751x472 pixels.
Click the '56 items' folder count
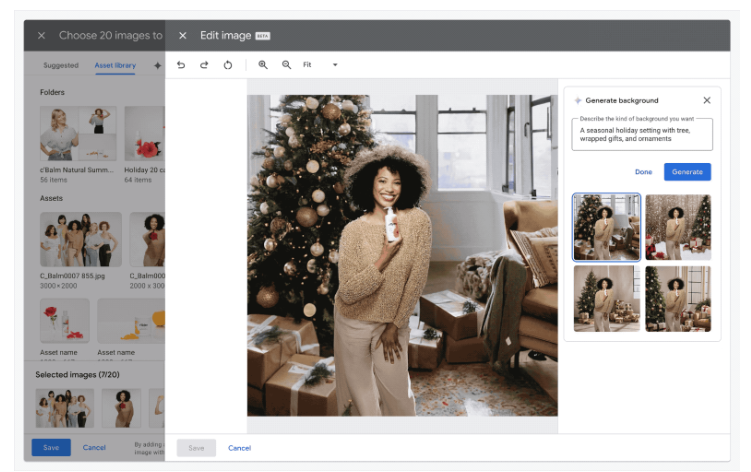[54, 180]
